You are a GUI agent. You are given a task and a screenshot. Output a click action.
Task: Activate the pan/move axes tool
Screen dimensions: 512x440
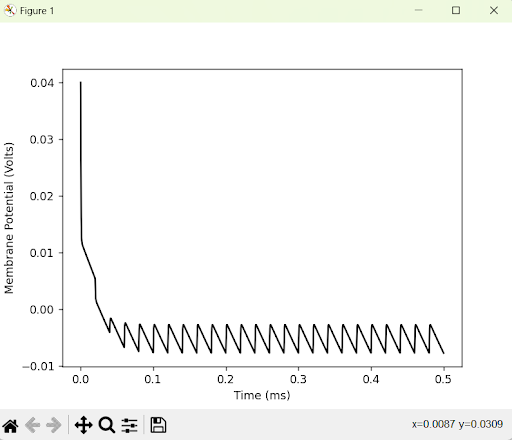coord(83,425)
